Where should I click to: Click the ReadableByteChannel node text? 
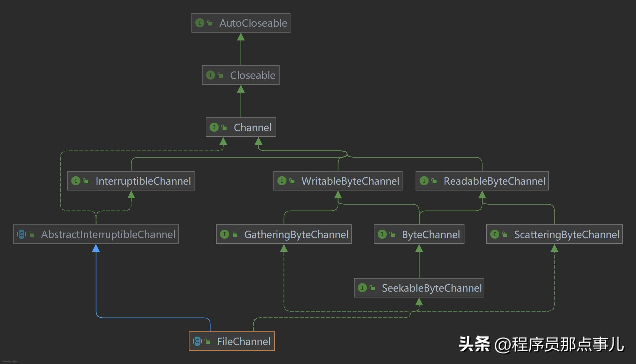pyautogui.click(x=494, y=181)
